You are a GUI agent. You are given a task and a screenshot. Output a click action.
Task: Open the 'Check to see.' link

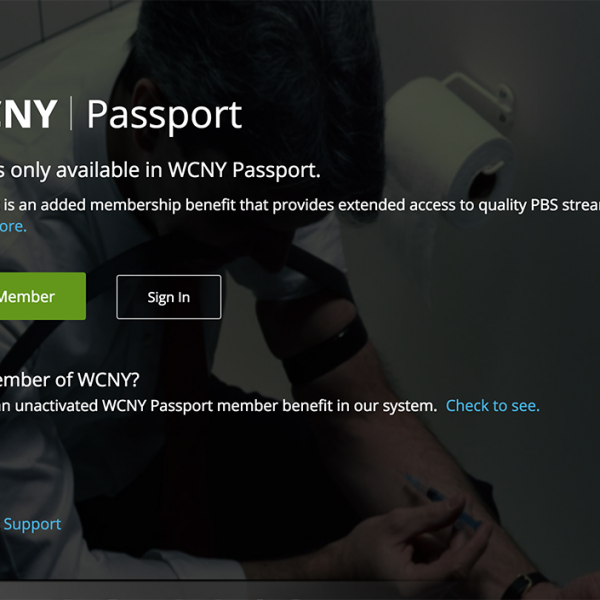point(492,406)
